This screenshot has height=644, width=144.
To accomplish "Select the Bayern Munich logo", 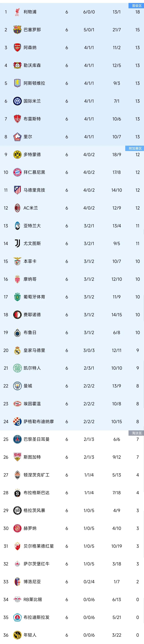I will click(x=17, y=172).
